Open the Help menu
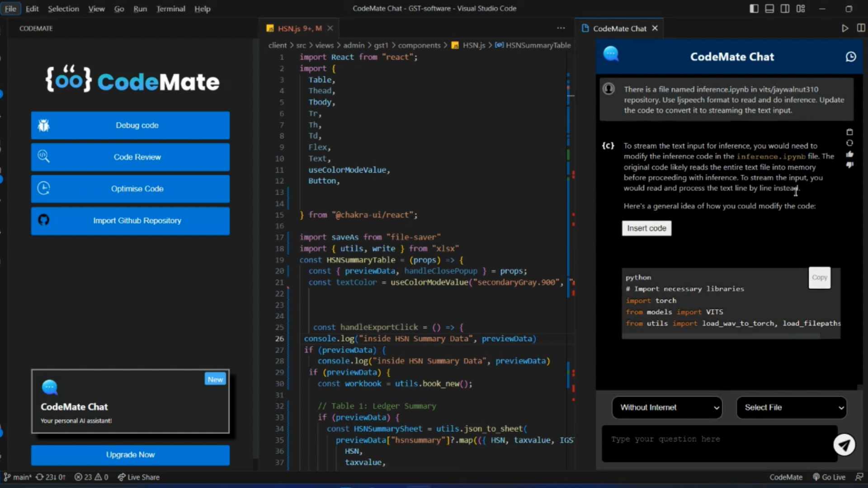This screenshot has width=868, height=488. tap(202, 9)
